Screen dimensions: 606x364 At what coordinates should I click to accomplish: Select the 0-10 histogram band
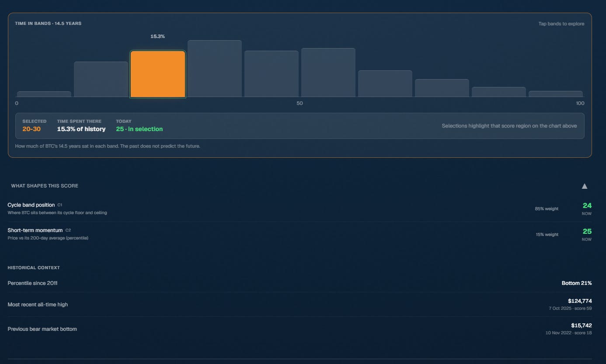point(44,94)
